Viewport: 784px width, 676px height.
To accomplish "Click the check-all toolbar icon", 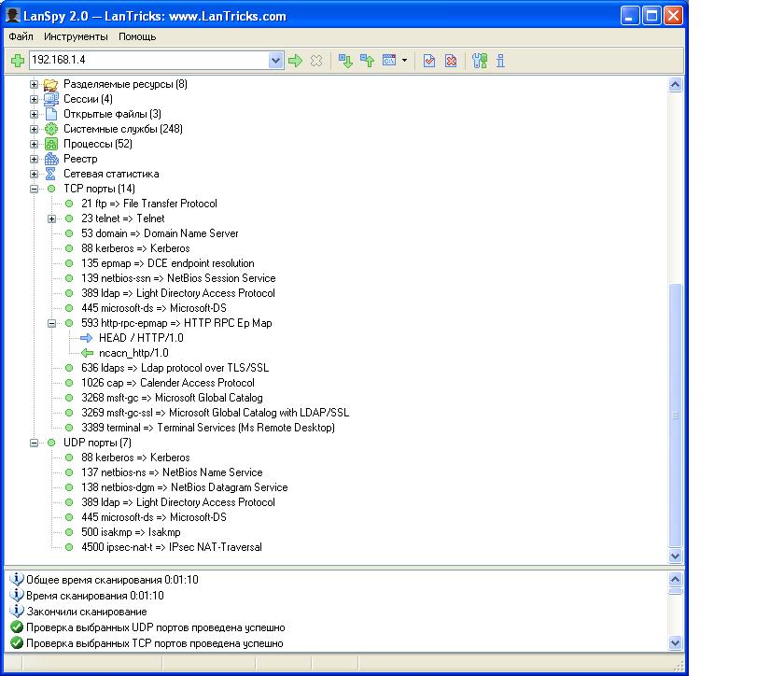I will (429, 61).
